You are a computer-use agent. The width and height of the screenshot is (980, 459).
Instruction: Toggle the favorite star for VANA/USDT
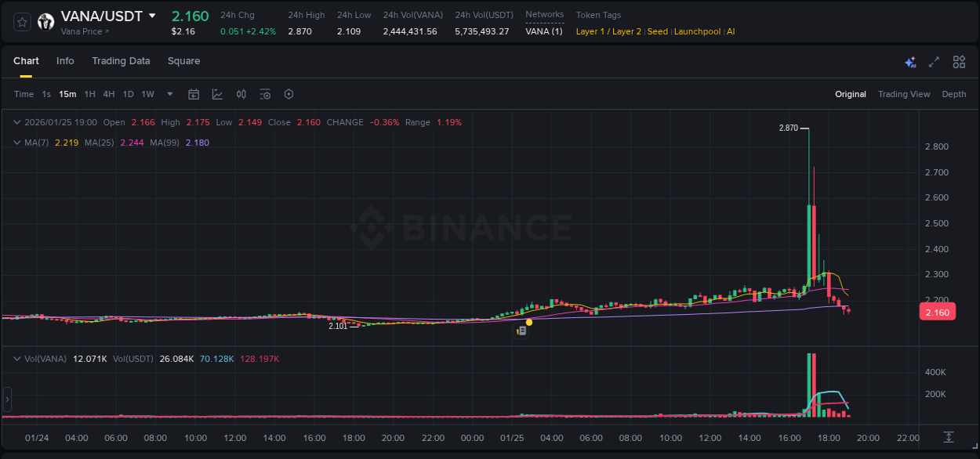click(22, 22)
